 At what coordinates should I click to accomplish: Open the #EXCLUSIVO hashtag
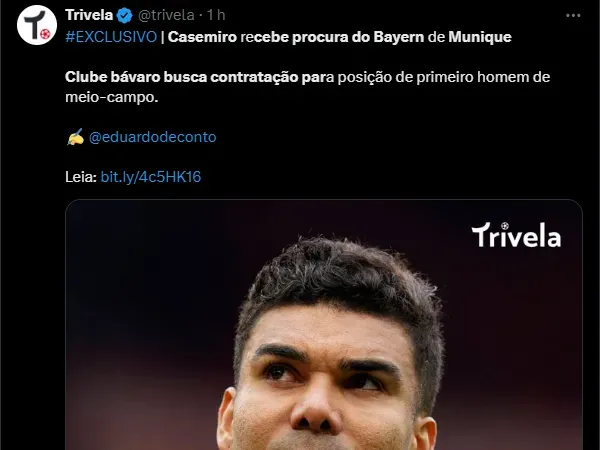[x=111, y=37]
